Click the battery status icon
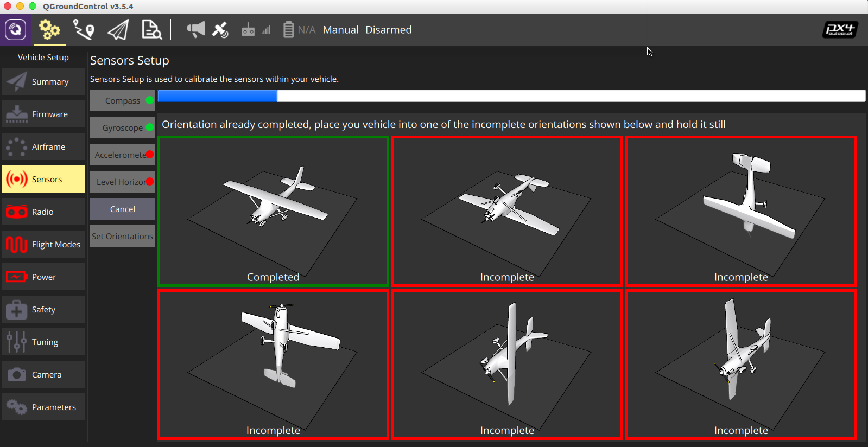 pos(289,29)
